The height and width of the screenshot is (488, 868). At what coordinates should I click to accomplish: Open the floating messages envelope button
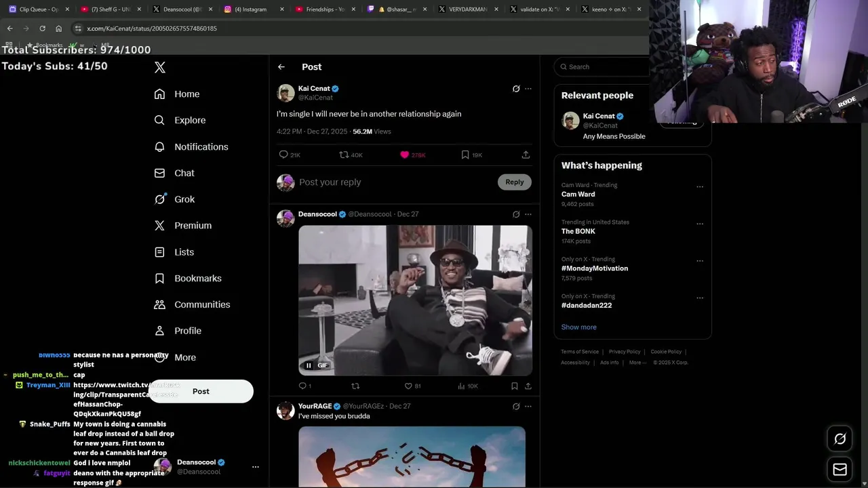840,470
